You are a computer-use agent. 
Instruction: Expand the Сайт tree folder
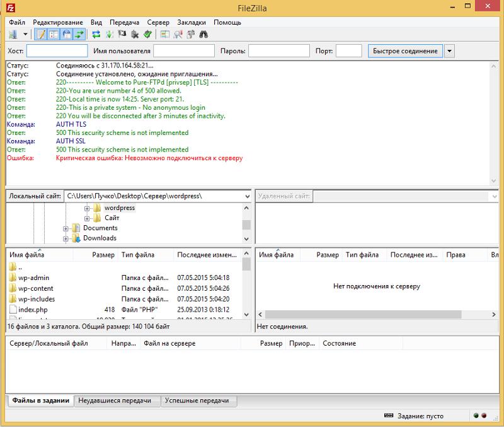(87, 218)
